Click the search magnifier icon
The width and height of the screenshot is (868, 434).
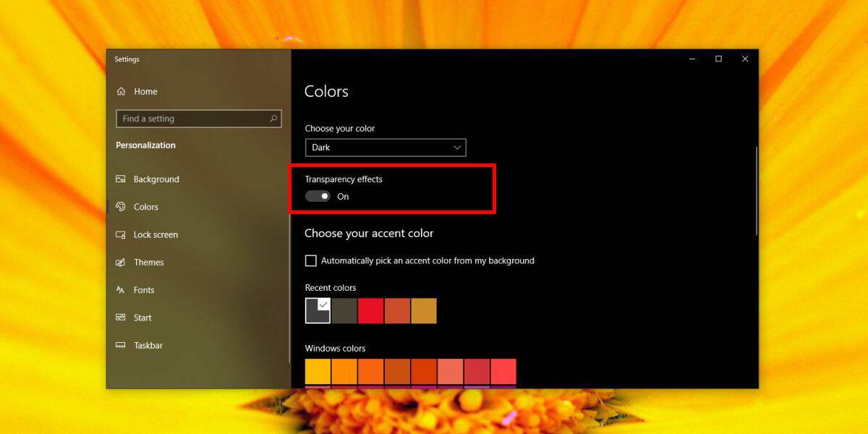coord(273,119)
